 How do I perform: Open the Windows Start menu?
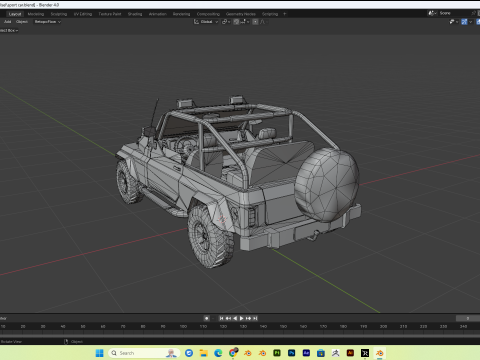[x=99, y=353]
